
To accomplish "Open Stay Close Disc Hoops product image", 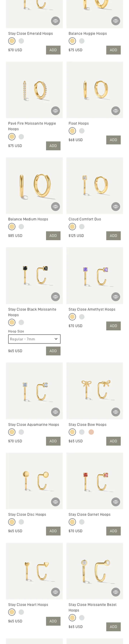I will click(x=34, y=481).
